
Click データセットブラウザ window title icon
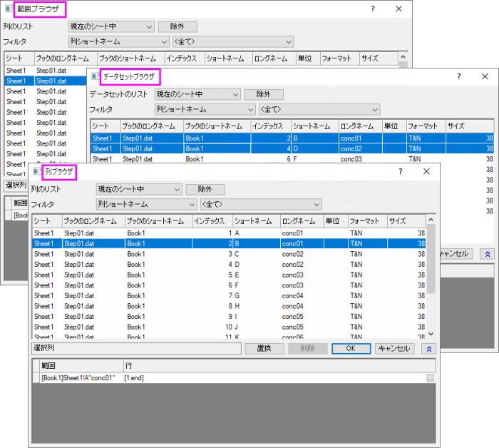click(96, 76)
